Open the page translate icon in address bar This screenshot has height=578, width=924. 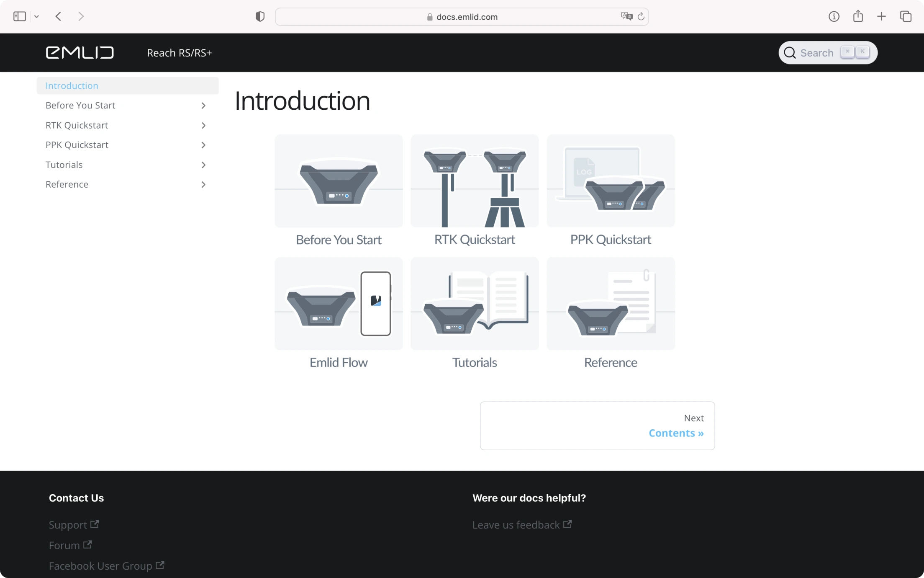pos(626,16)
